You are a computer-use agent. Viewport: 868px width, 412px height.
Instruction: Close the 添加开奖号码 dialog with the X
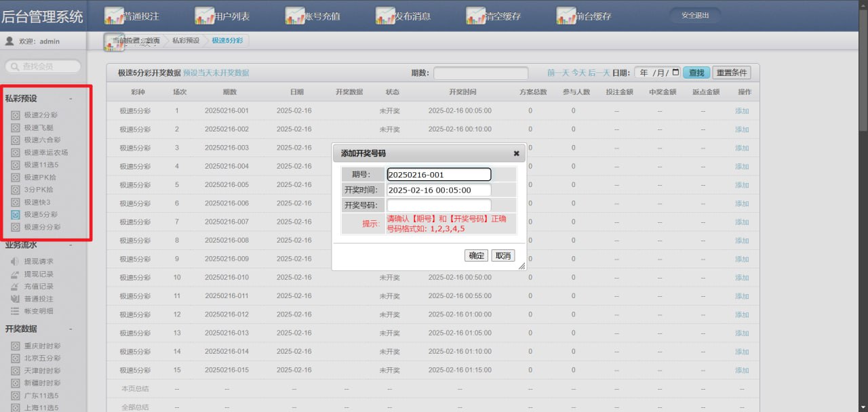click(516, 154)
